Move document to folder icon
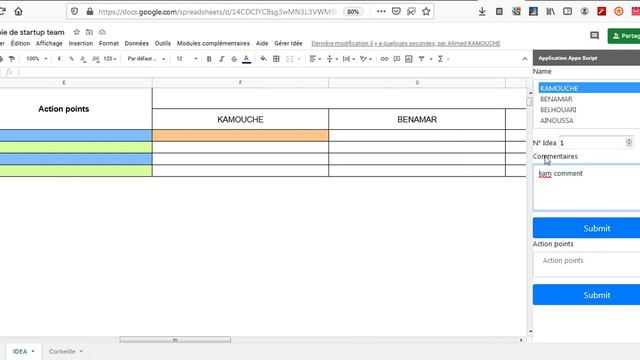 89,32
